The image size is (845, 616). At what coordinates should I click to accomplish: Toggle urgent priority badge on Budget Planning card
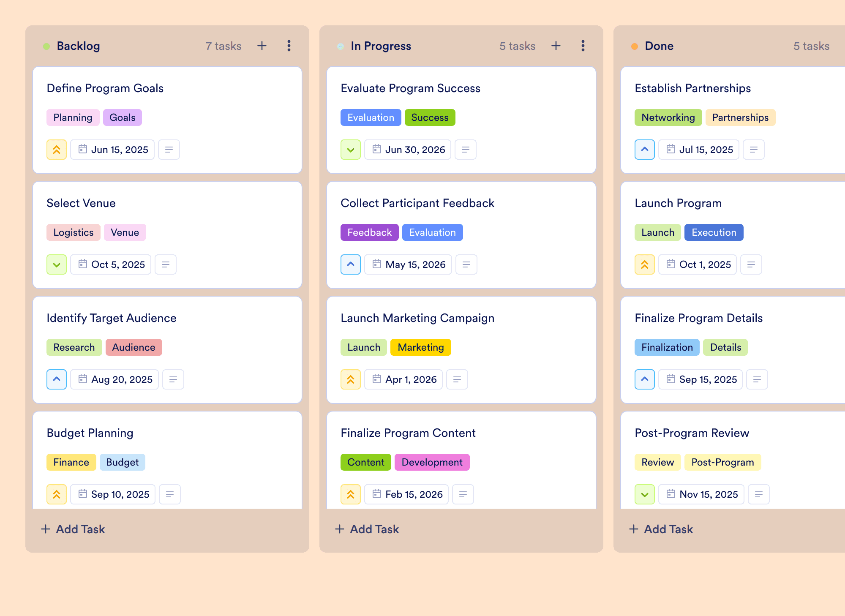point(57,494)
